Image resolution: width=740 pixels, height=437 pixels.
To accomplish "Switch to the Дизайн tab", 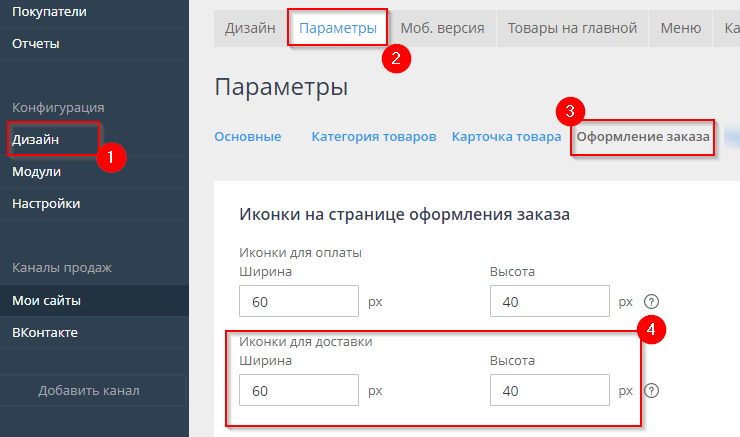I will coord(250,28).
